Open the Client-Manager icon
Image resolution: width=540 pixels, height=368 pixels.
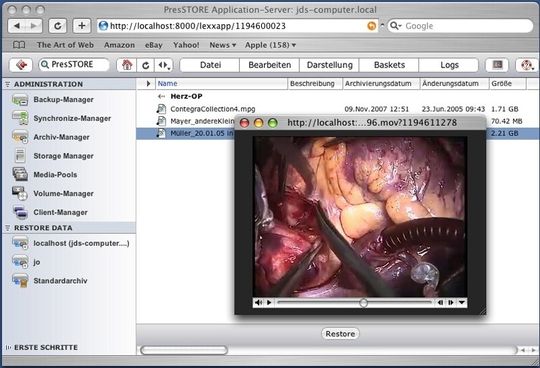(x=20, y=212)
